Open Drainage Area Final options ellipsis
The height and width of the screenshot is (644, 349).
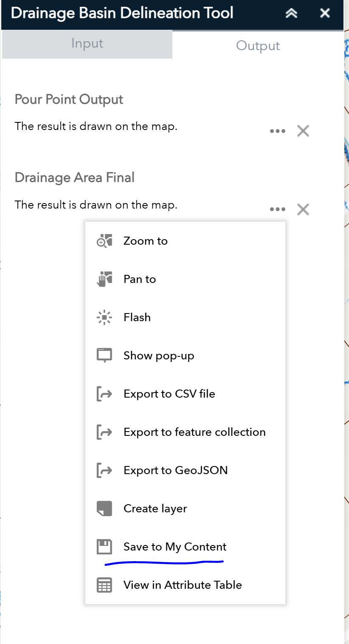click(x=278, y=209)
